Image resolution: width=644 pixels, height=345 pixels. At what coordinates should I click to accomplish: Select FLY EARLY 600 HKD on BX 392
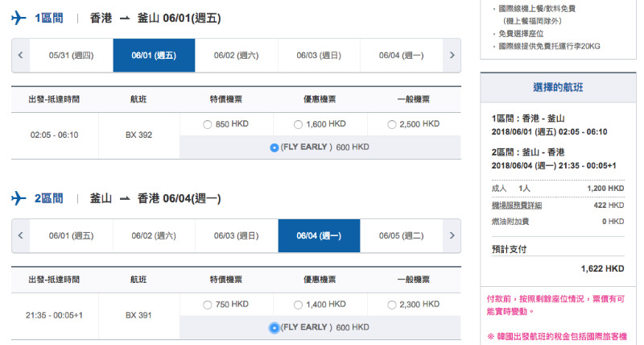[x=275, y=148]
